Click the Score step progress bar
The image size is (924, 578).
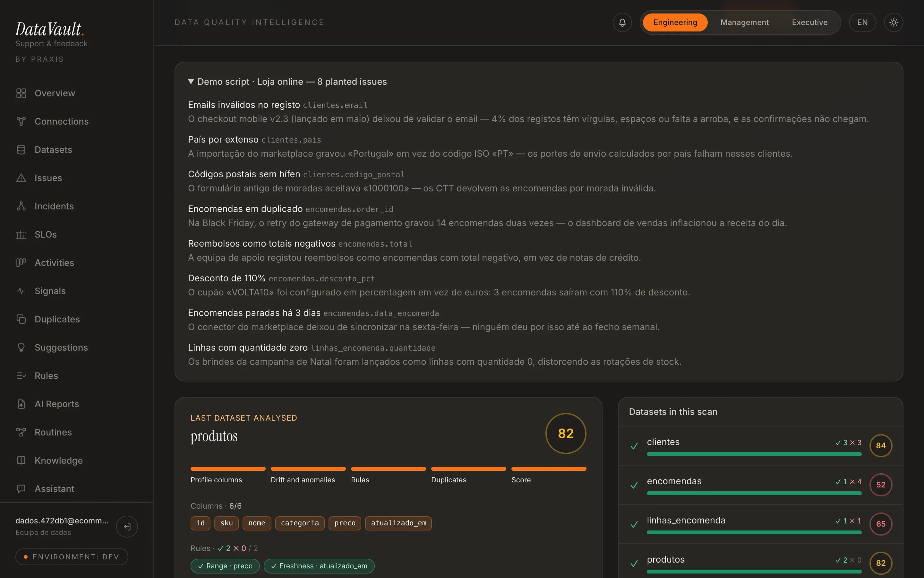click(549, 469)
